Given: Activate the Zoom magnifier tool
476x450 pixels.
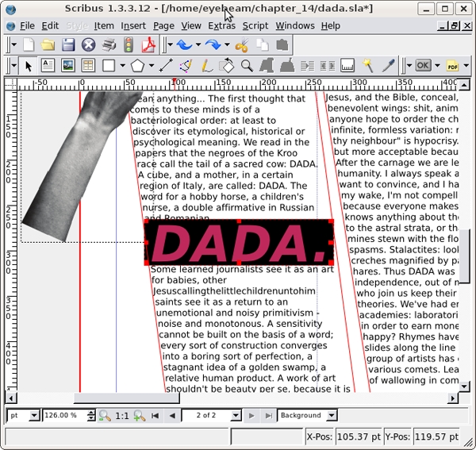Looking at the screenshot, I should (247, 66).
